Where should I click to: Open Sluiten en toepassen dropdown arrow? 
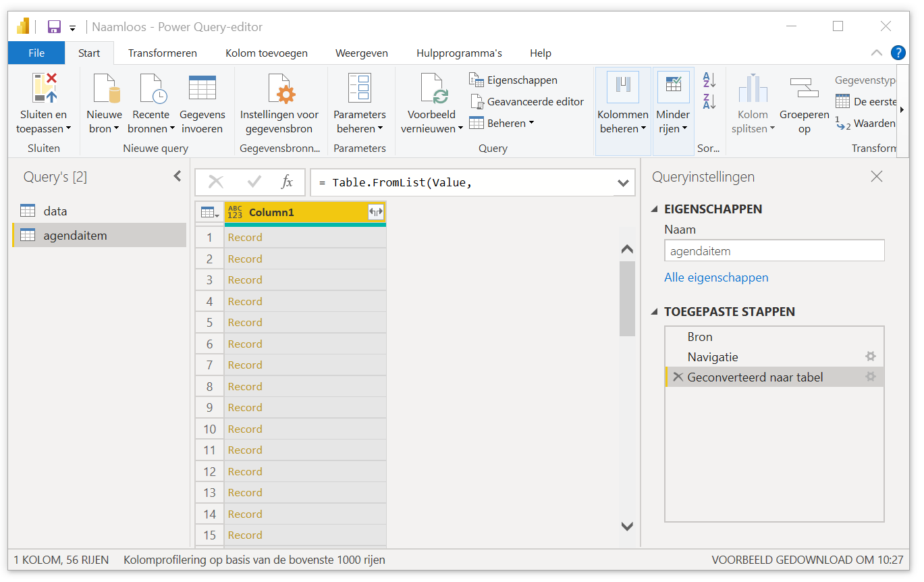tap(68, 129)
